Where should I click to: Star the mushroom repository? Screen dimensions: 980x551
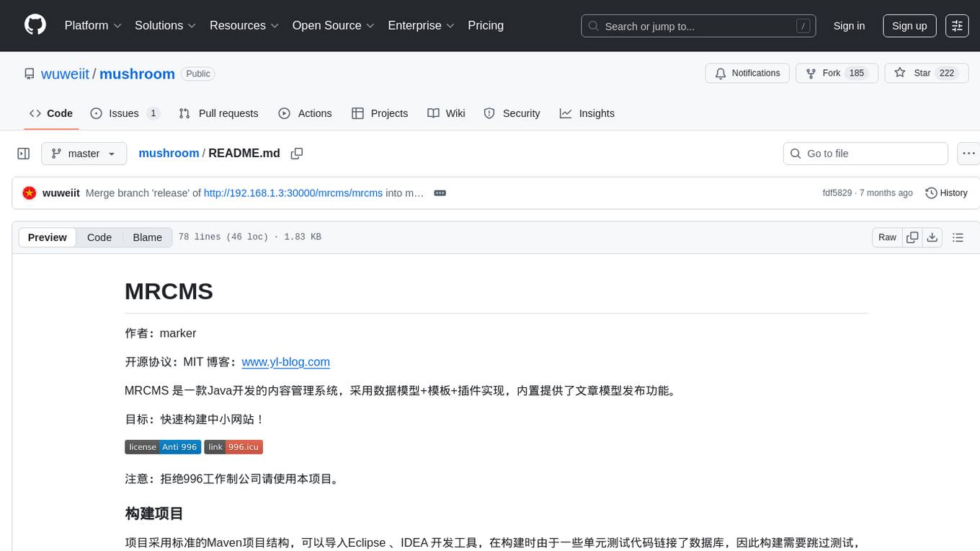coord(927,74)
